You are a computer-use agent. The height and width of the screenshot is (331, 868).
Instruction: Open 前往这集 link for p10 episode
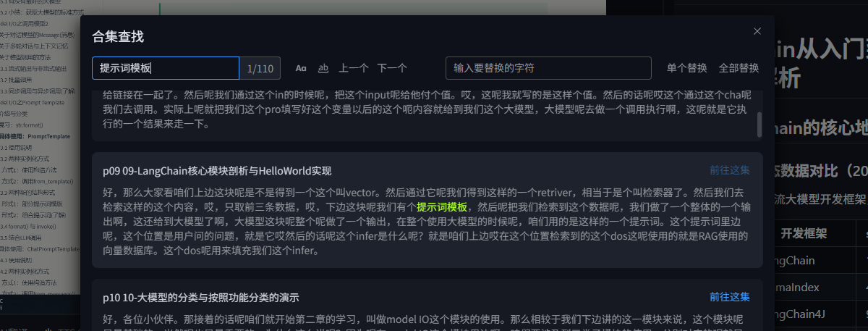pos(730,297)
